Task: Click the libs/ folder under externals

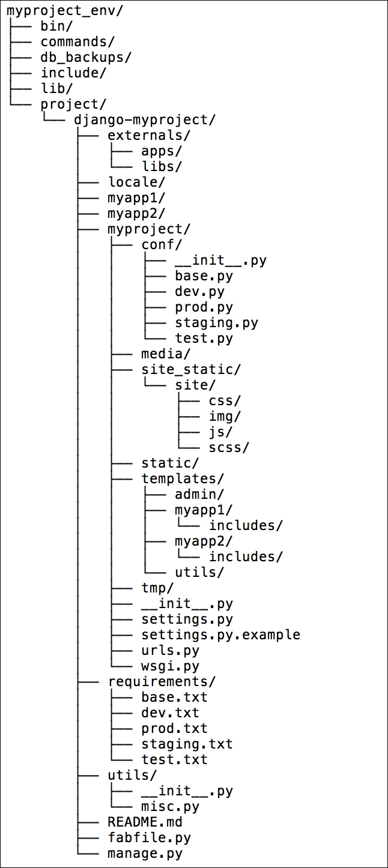Action: pyautogui.click(x=162, y=166)
